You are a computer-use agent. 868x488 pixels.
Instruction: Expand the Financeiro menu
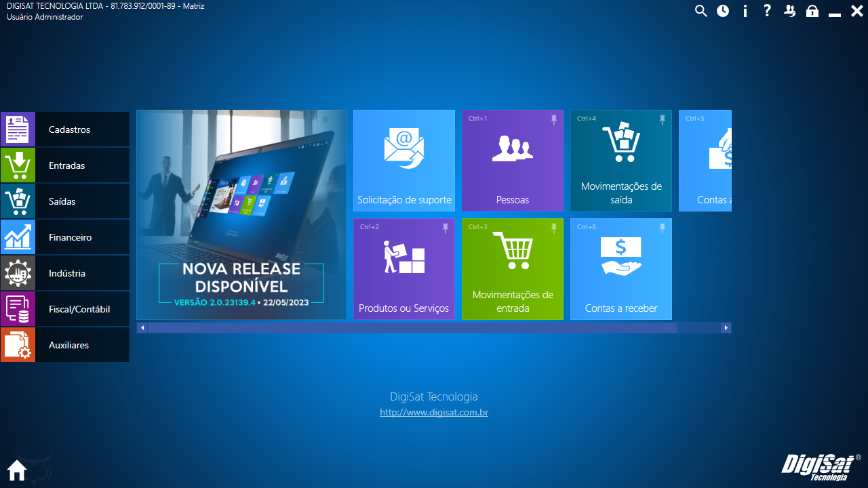(x=65, y=237)
